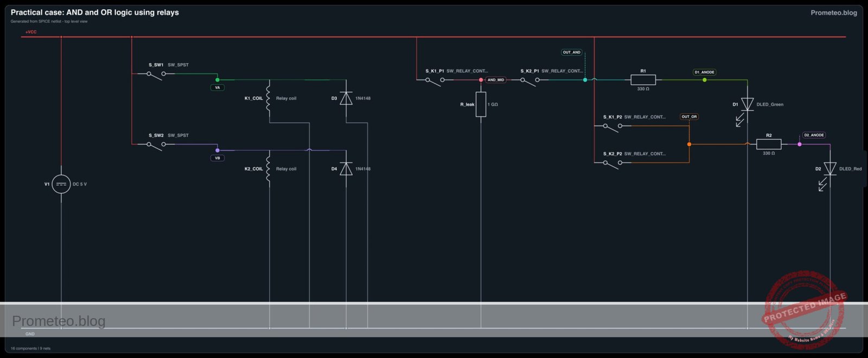Click the GND rail label
The image size is (868, 358).
pyautogui.click(x=30, y=334)
